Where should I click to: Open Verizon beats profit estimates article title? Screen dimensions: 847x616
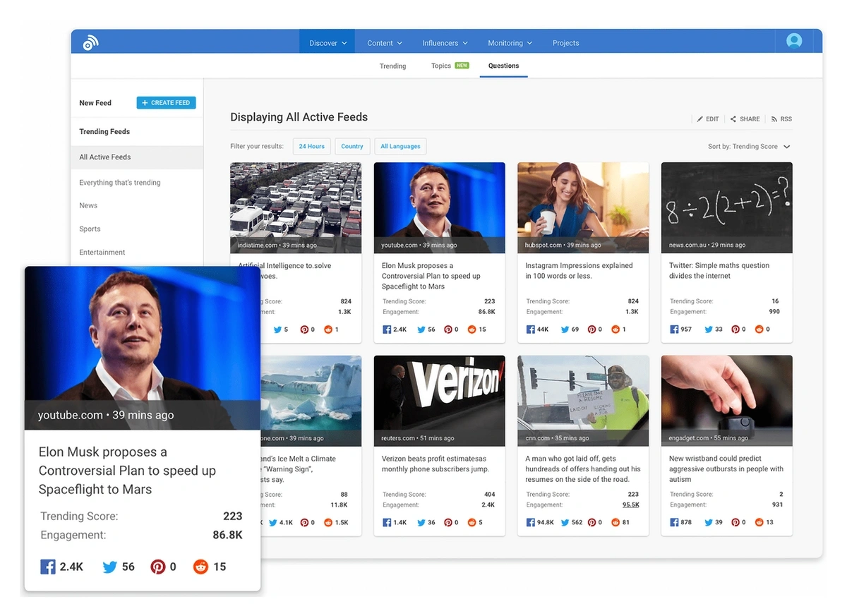435,464
